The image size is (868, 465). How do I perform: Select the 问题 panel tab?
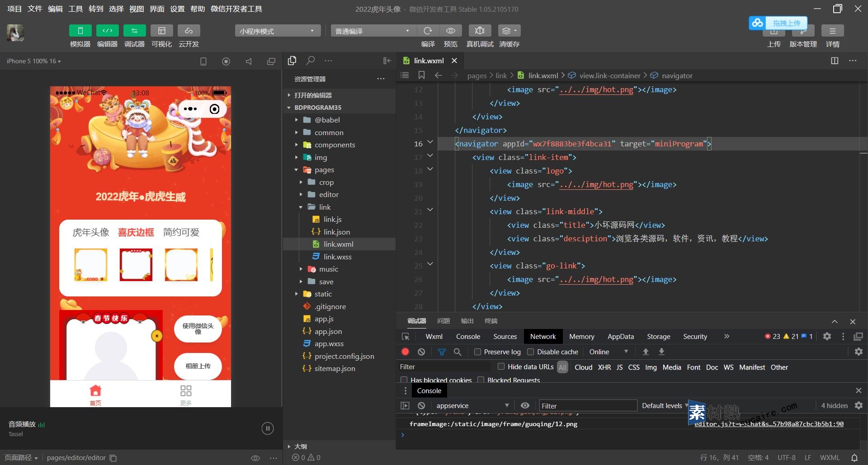click(x=443, y=321)
